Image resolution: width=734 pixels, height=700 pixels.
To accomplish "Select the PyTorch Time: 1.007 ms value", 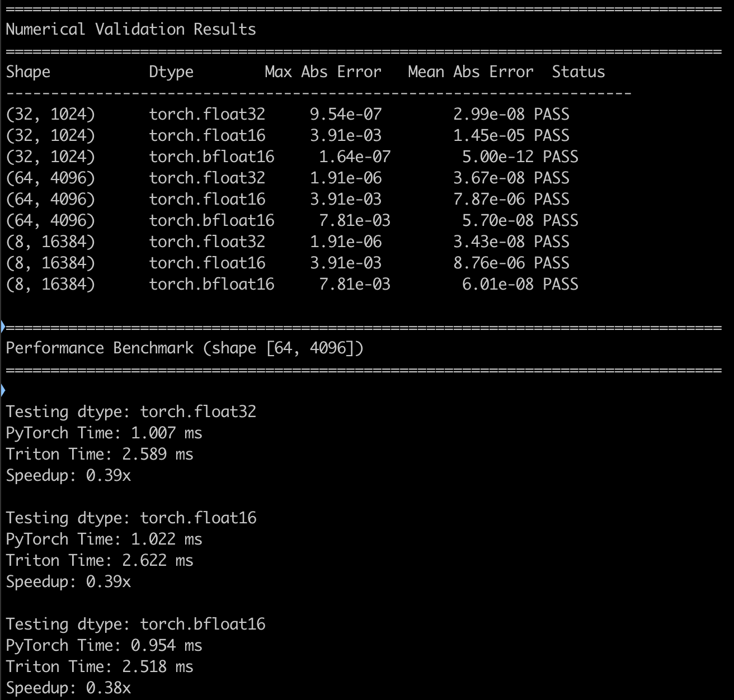I will tap(104, 433).
